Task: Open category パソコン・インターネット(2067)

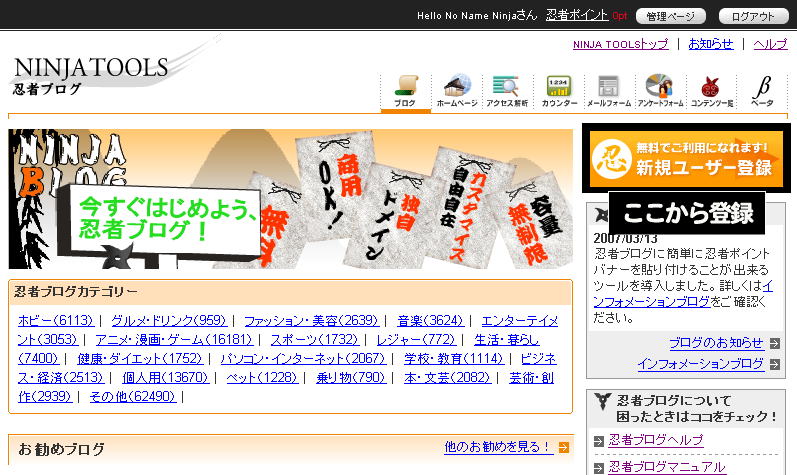Action: point(303,359)
